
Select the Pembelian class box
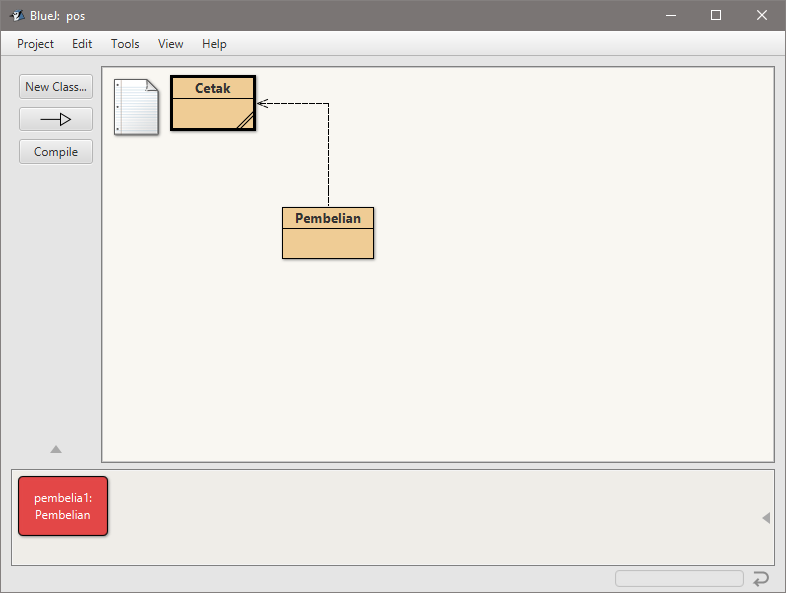tap(328, 233)
